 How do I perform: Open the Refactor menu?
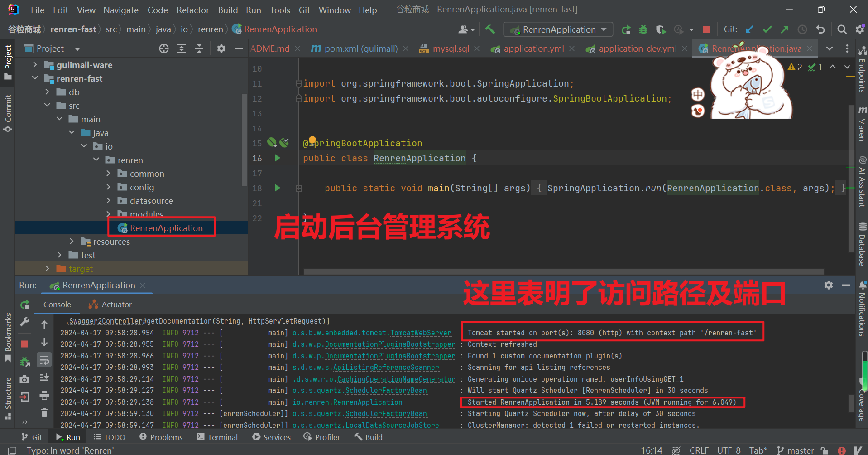tap(192, 10)
